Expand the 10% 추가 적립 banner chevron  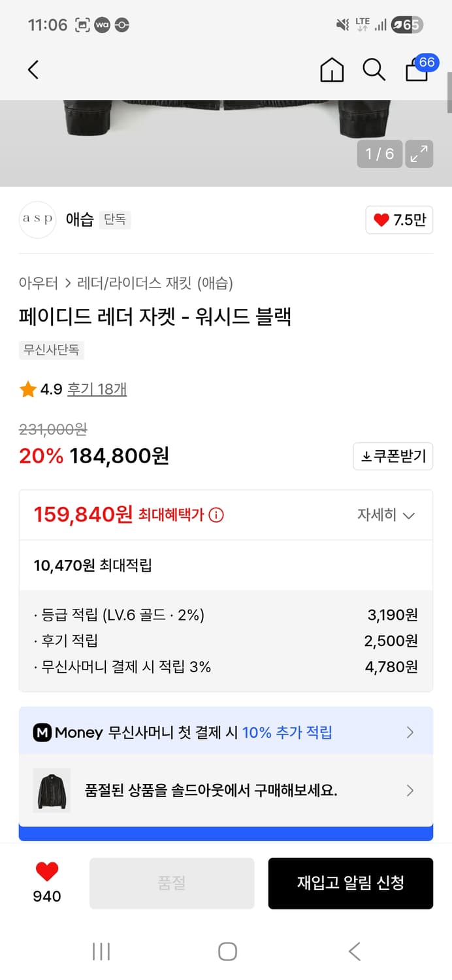click(410, 732)
